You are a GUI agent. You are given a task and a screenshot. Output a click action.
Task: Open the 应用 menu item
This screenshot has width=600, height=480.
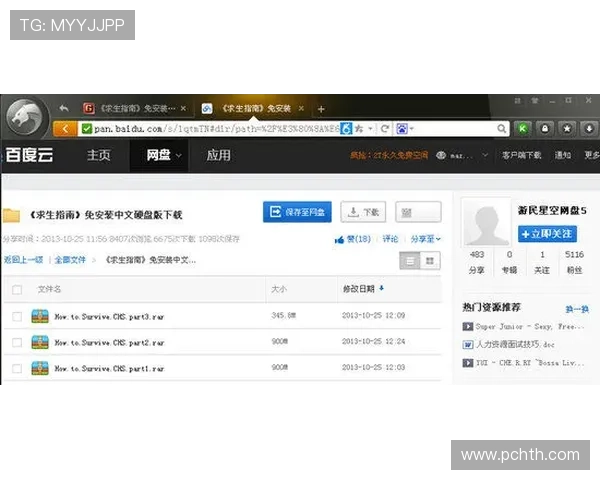pyautogui.click(x=218, y=155)
